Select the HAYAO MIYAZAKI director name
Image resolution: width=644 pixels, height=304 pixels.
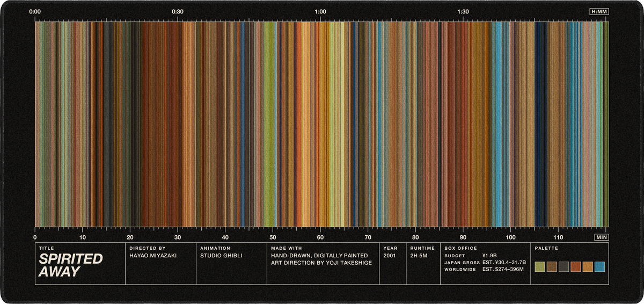coord(153,256)
